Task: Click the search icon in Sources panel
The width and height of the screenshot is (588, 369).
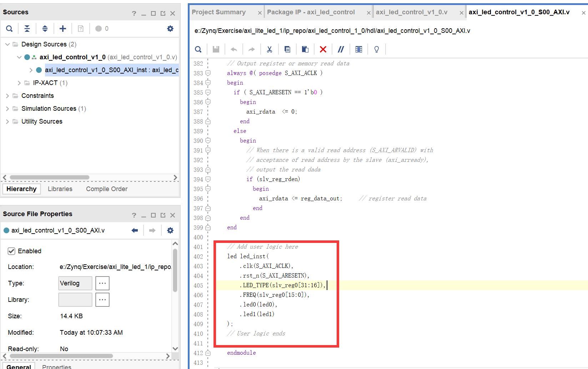Action: (x=10, y=29)
